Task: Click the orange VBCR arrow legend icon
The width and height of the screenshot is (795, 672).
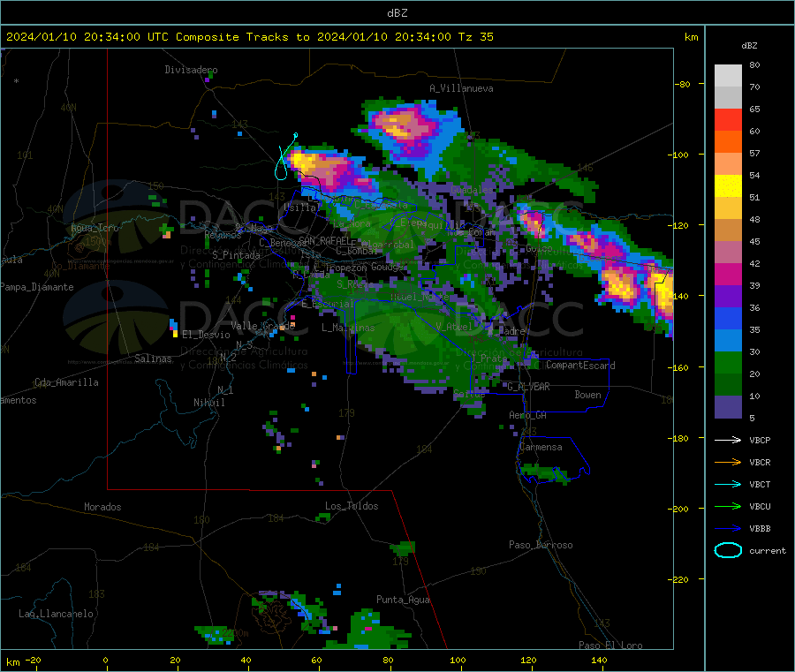Action: (x=728, y=462)
